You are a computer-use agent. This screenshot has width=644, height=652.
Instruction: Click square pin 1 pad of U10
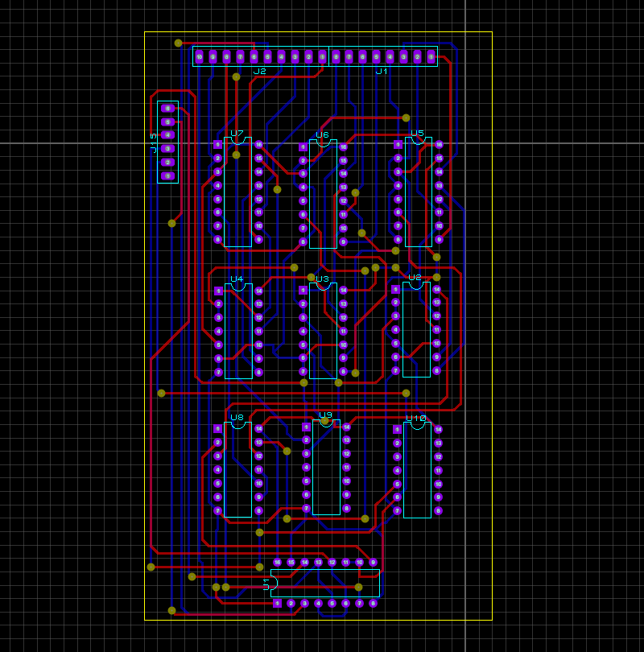397,430
